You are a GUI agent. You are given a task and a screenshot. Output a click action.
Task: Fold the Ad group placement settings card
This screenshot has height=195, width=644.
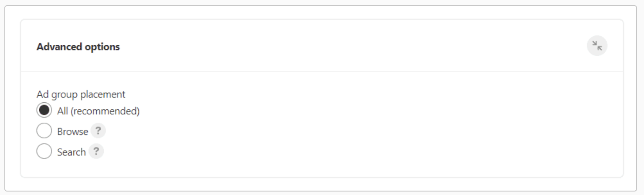597,46
